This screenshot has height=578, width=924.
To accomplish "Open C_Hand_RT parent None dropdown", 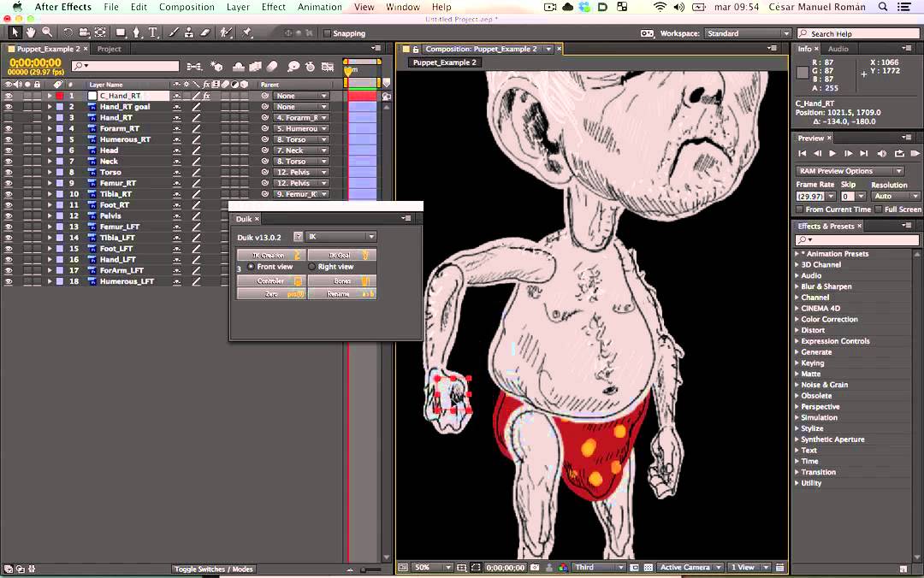I will pos(301,96).
